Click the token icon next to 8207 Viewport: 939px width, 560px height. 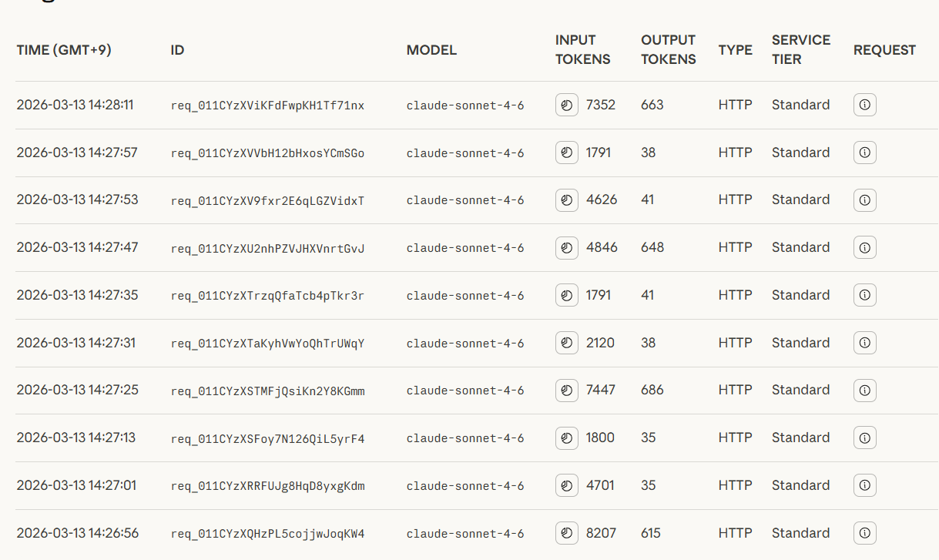pos(567,533)
